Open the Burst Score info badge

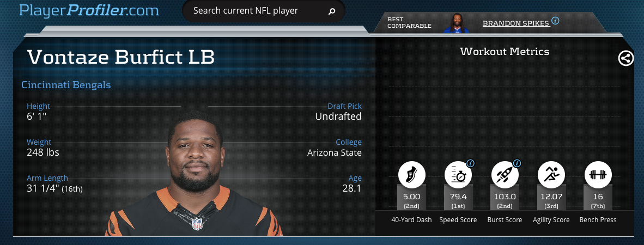[518, 163]
